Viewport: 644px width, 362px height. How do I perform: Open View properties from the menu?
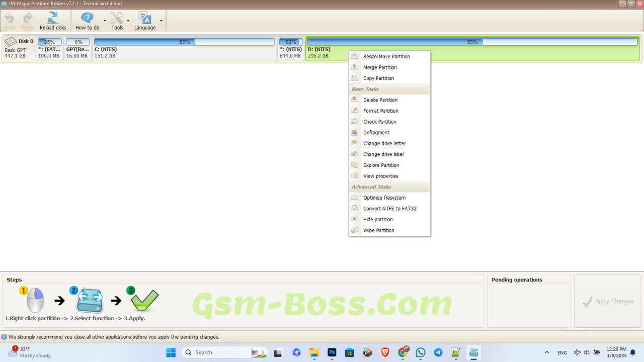389,176
